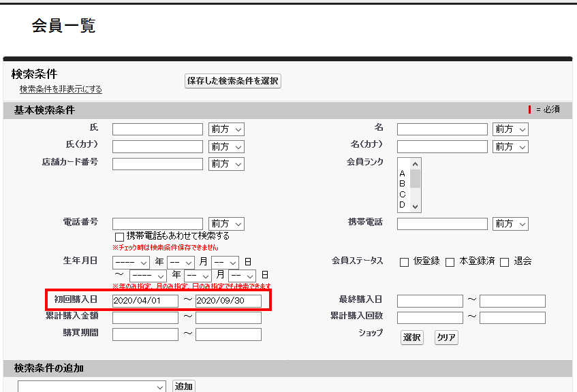Click 保存した検索条件を選択 button
The image size is (577, 392).
[x=233, y=81]
